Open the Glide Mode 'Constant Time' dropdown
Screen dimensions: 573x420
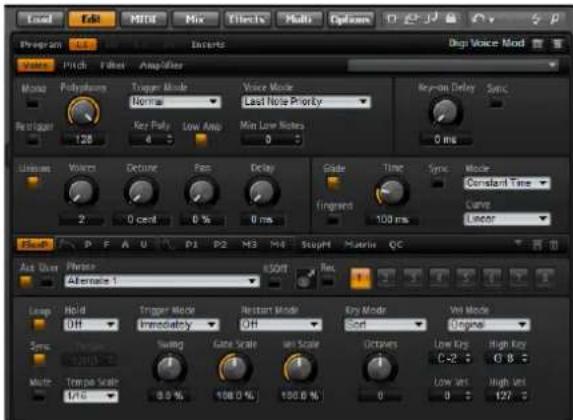(507, 183)
